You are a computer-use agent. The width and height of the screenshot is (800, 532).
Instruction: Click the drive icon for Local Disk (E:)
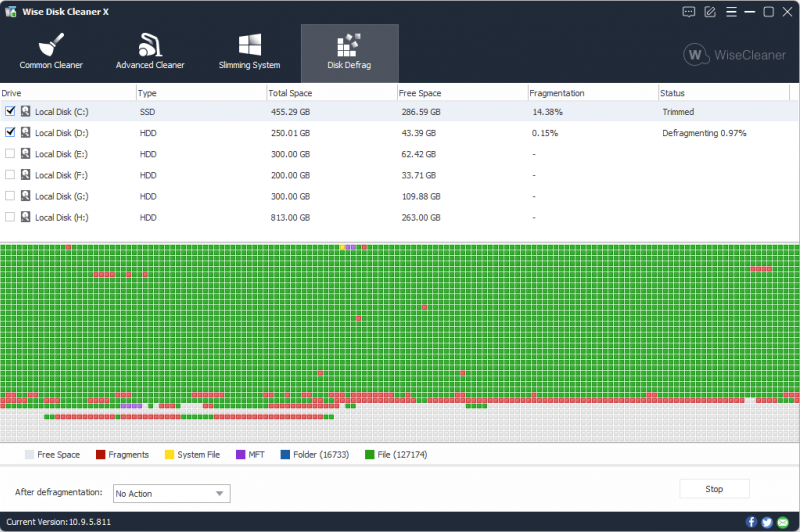pyautogui.click(x=26, y=154)
